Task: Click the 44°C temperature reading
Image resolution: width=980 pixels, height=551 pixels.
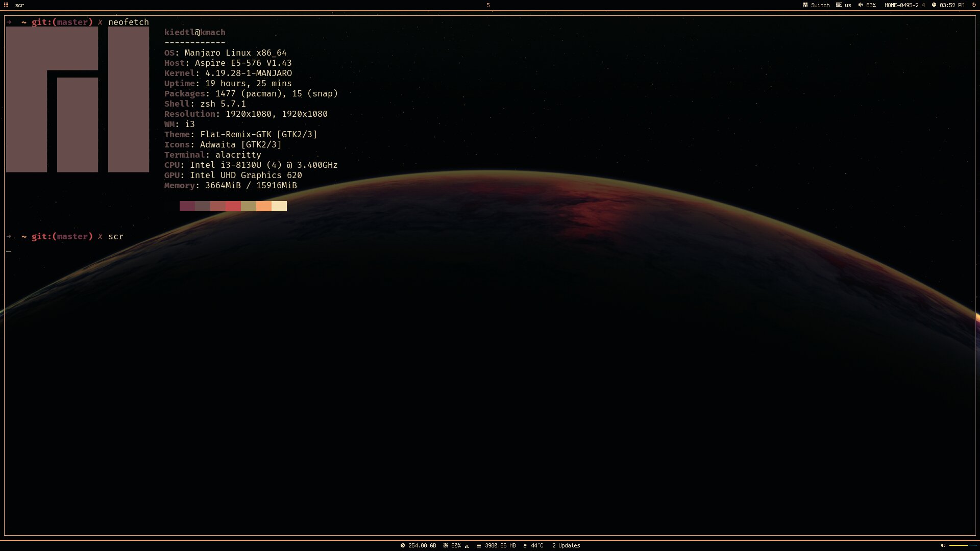Action: pos(537,545)
